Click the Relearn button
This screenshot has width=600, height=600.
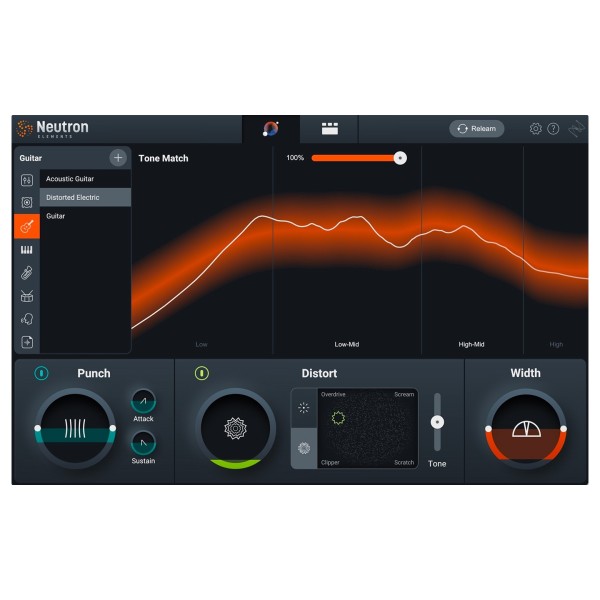[476, 129]
